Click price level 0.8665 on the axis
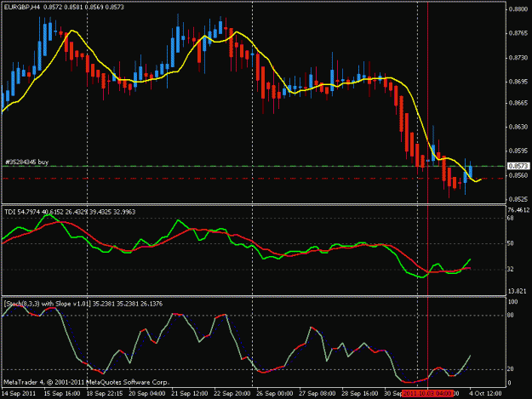The height and width of the screenshot is (399, 532). click(518, 103)
